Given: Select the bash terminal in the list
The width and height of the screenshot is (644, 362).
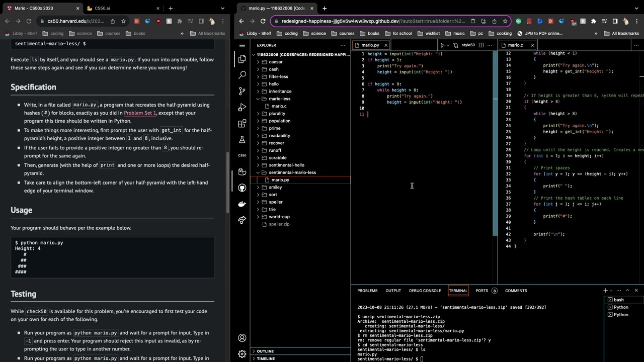Looking at the screenshot, I should (618, 300).
